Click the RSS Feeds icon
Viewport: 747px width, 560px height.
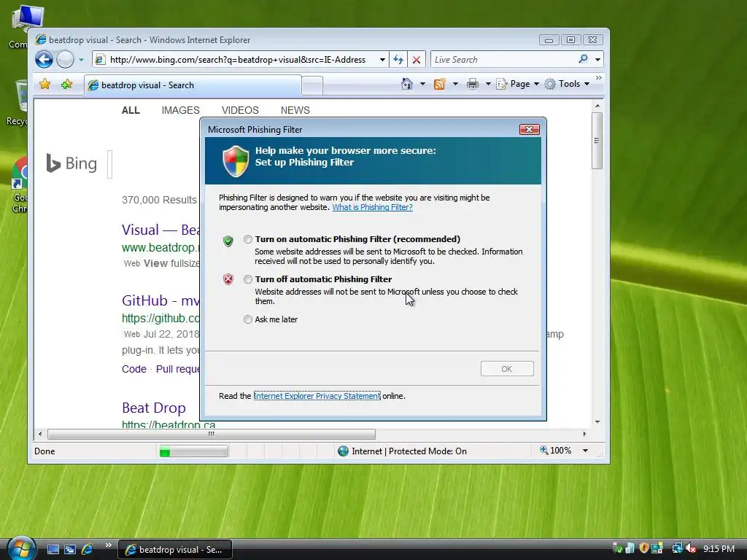coord(439,84)
